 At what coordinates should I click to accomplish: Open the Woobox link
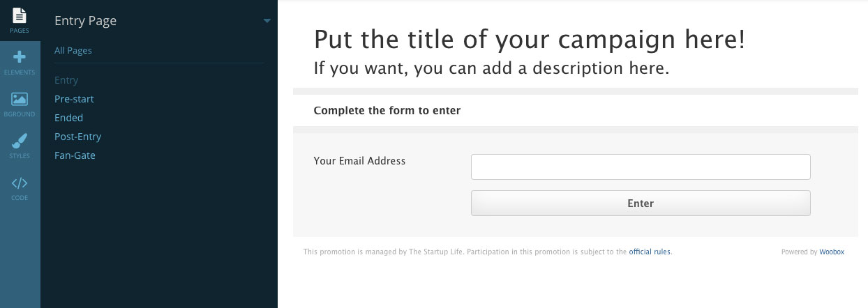point(832,252)
